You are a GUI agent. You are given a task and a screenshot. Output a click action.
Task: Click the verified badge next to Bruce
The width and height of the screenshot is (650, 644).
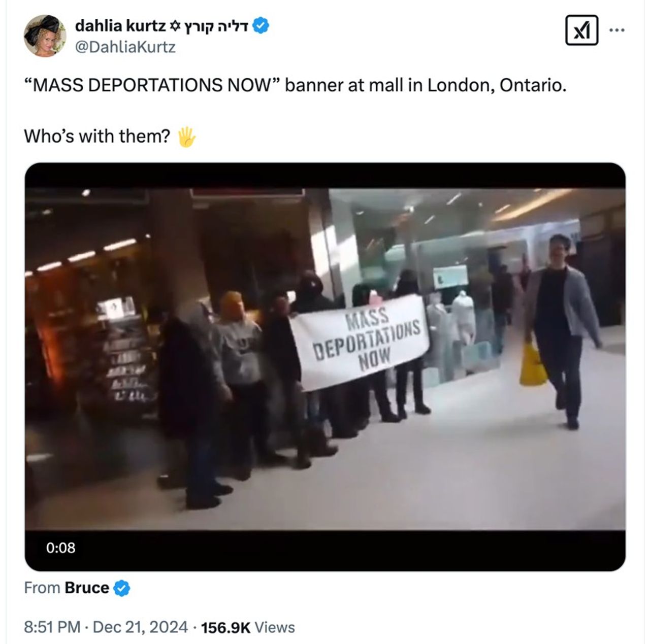point(121,588)
